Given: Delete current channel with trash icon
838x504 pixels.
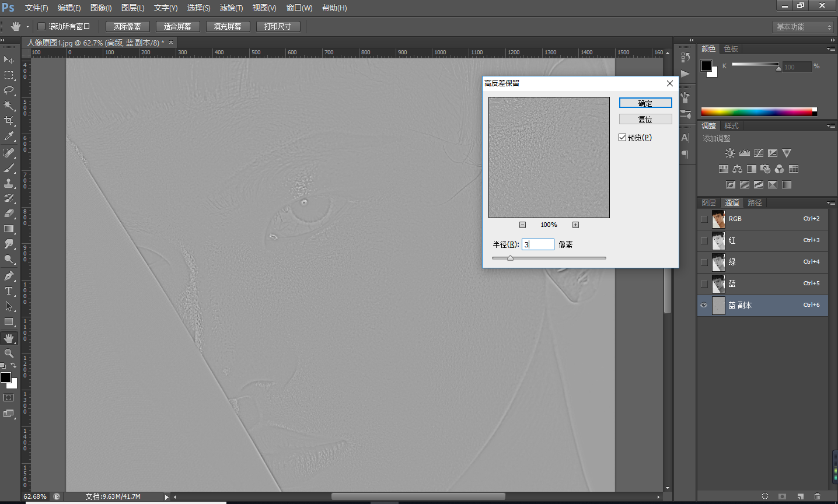Looking at the screenshot, I should 817,496.
